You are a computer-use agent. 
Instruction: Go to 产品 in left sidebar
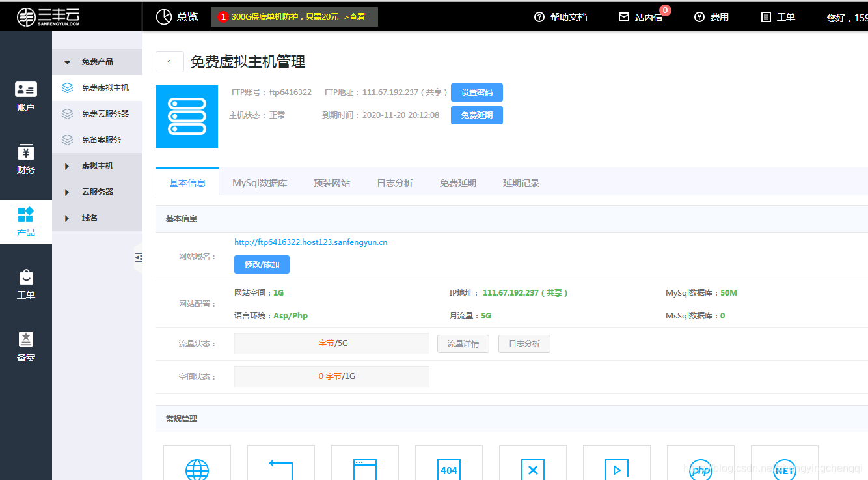point(26,222)
